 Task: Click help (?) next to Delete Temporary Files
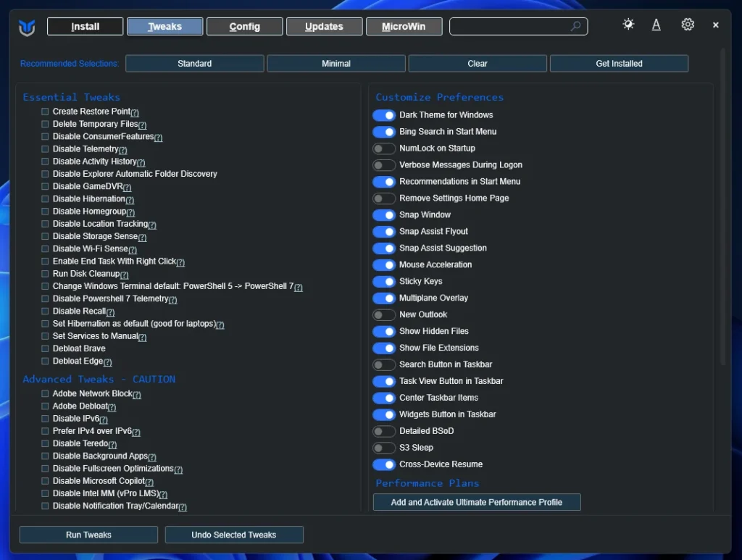143,125
